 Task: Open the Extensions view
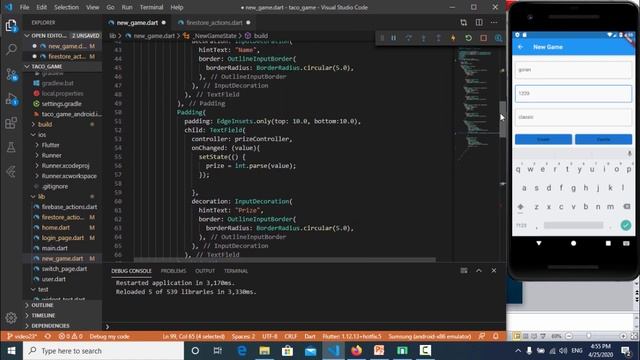pos(11,123)
